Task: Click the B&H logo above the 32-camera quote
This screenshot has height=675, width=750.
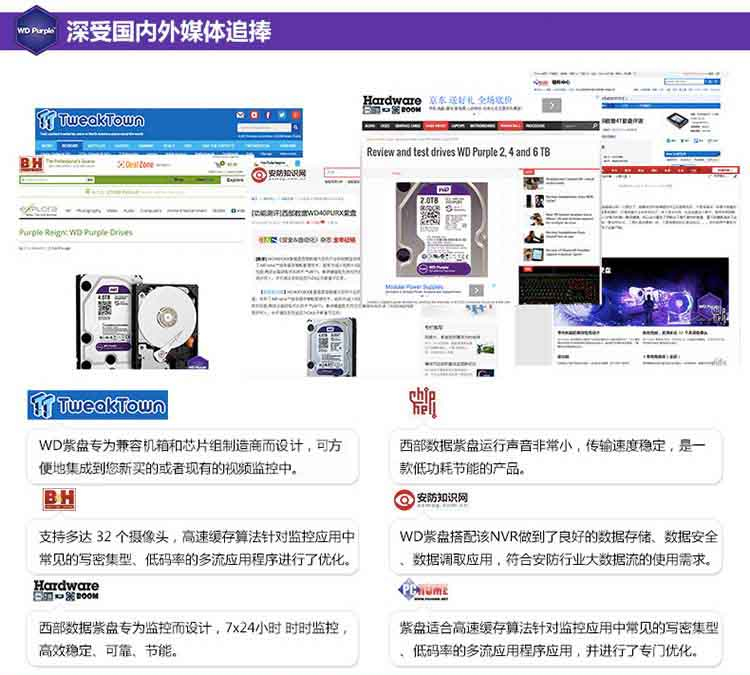Action: pyautogui.click(x=59, y=499)
